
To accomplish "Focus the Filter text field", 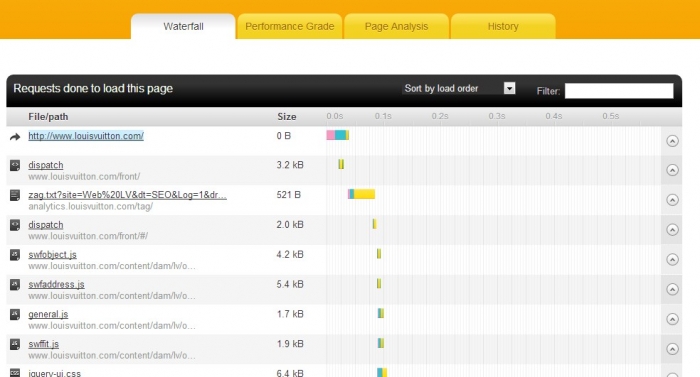I will tap(619, 91).
